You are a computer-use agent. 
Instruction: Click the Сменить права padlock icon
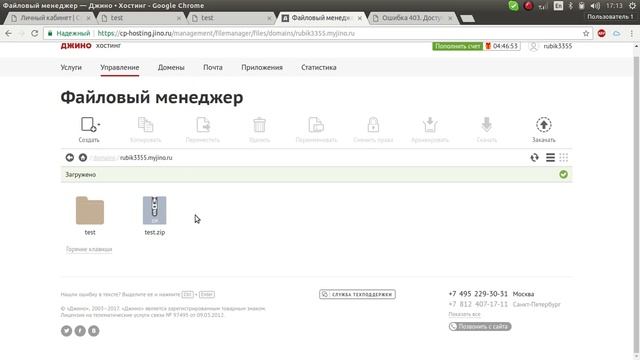click(373, 125)
